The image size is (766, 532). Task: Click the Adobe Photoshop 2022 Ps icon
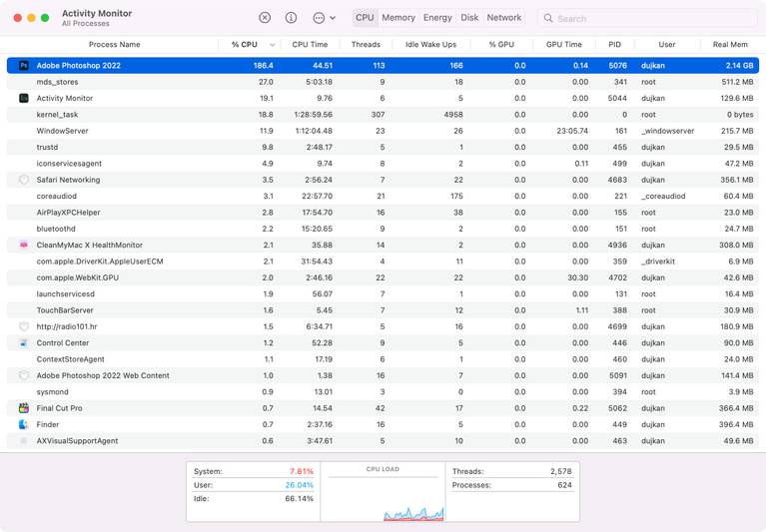point(24,66)
